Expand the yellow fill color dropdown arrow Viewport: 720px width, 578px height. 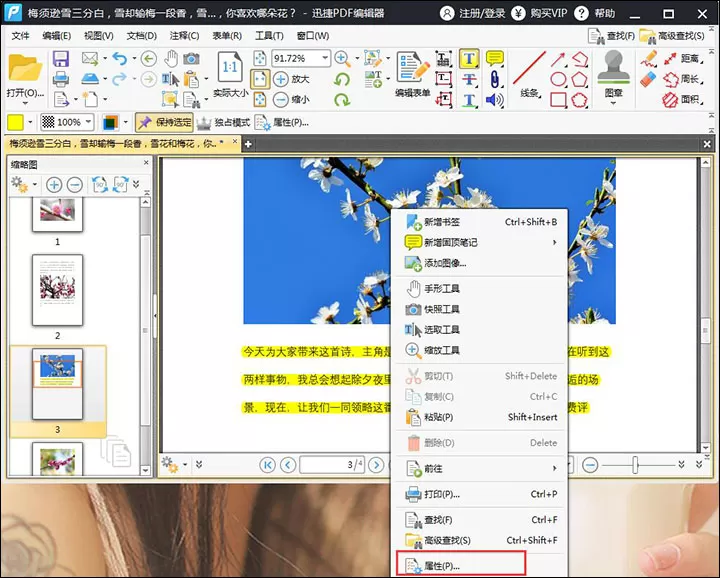[30, 122]
